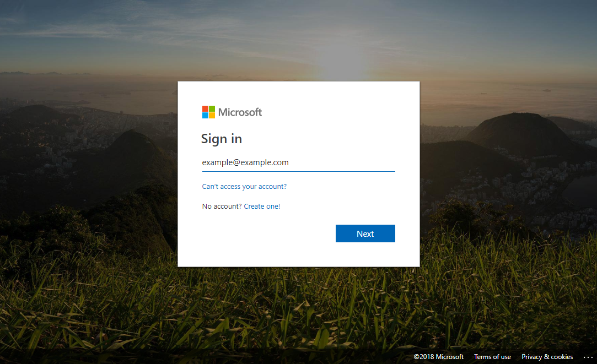Click the ©2018 Microsoft footer text
The image size is (597, 364).
[x=439, y=357]
